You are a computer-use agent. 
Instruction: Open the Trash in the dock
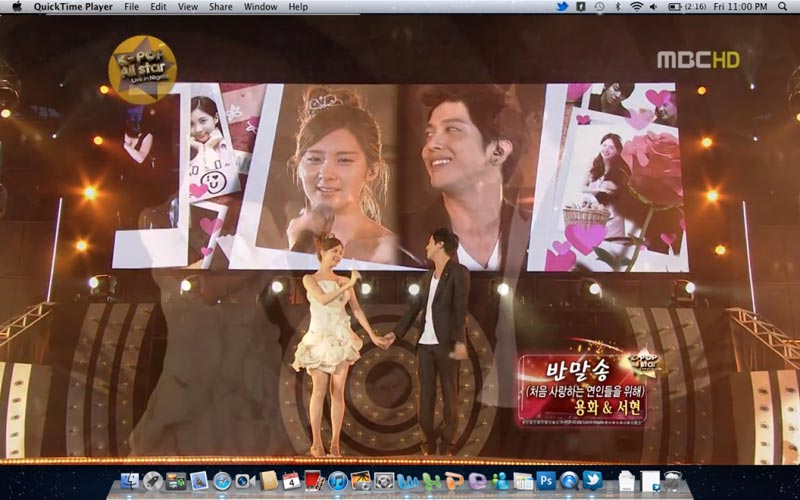pyautogui.click(x=673, y=481)
